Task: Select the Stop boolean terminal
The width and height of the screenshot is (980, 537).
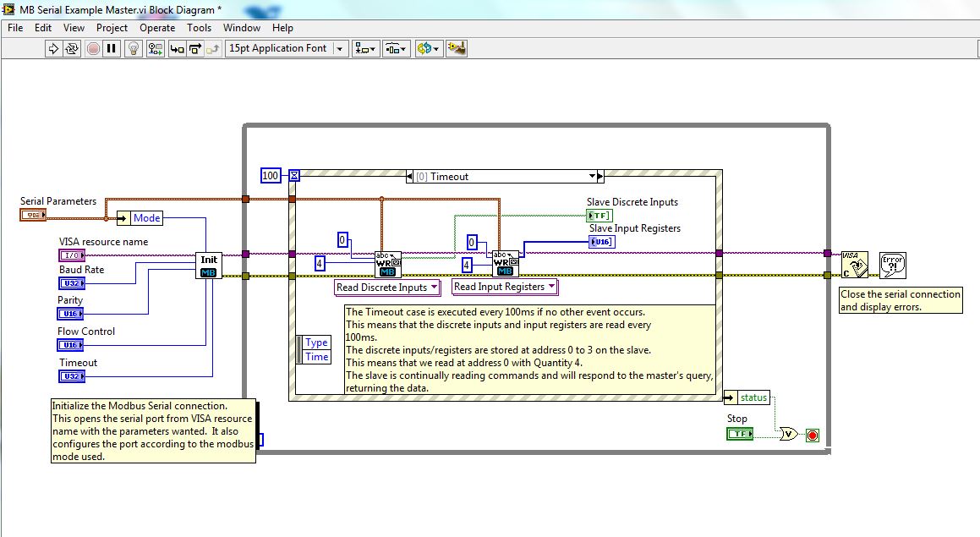Action: pyautogui.click(x=740, y=434)
